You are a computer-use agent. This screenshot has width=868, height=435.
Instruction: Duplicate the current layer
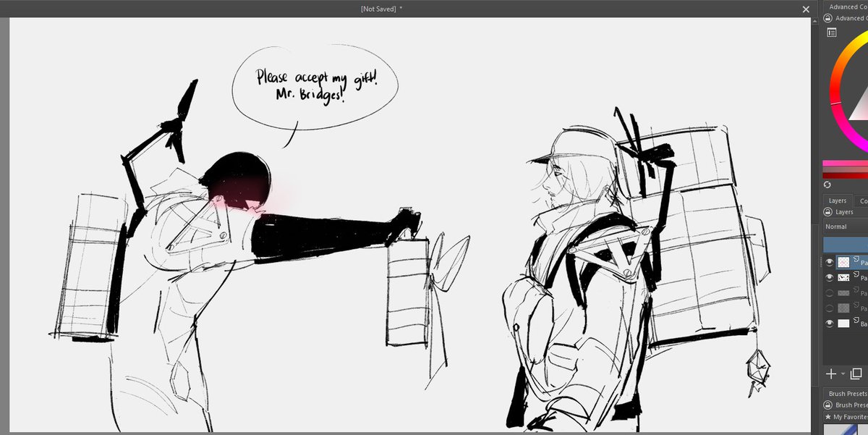coord(856,373)
